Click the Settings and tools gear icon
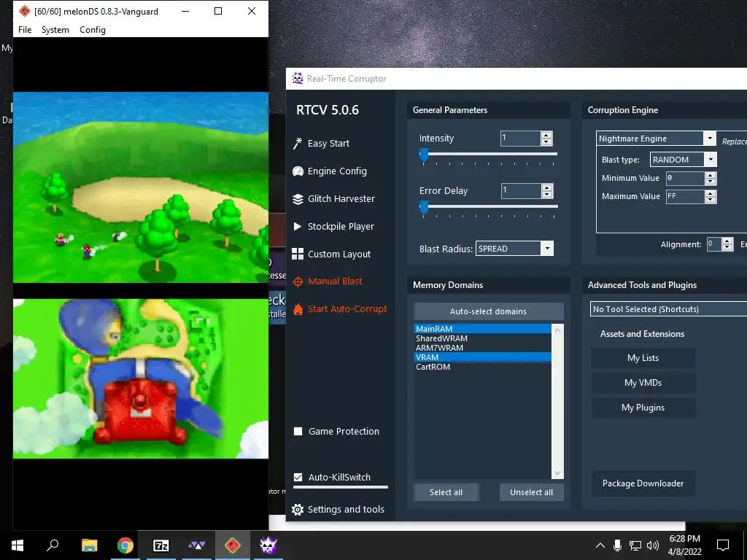This screenshot has height=560, width=747. click(x=298, y=510)
